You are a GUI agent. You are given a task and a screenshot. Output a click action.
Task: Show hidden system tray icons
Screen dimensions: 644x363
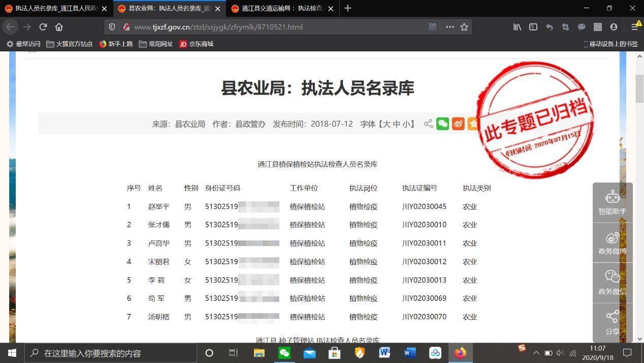tap(536, 353)
